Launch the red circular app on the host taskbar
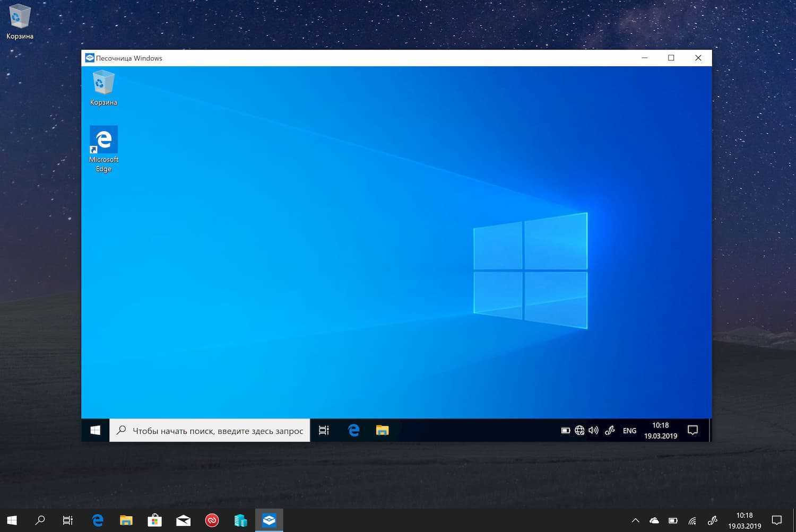This screenshot has height=532, width=796. (x=212, y=520)
